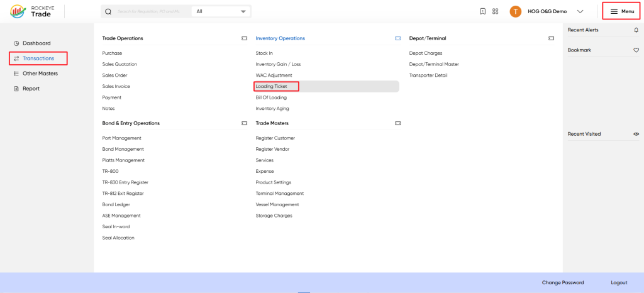Open Port Management
644x293 pixels.
point(121,138)
